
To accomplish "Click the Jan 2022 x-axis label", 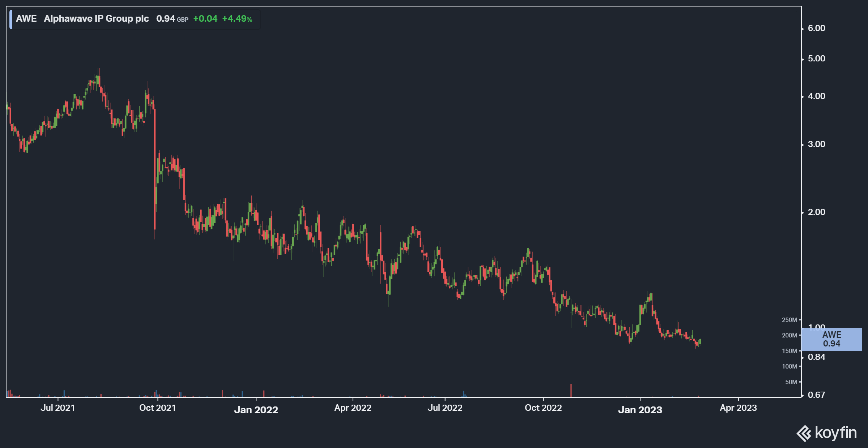I will [256, 410].
